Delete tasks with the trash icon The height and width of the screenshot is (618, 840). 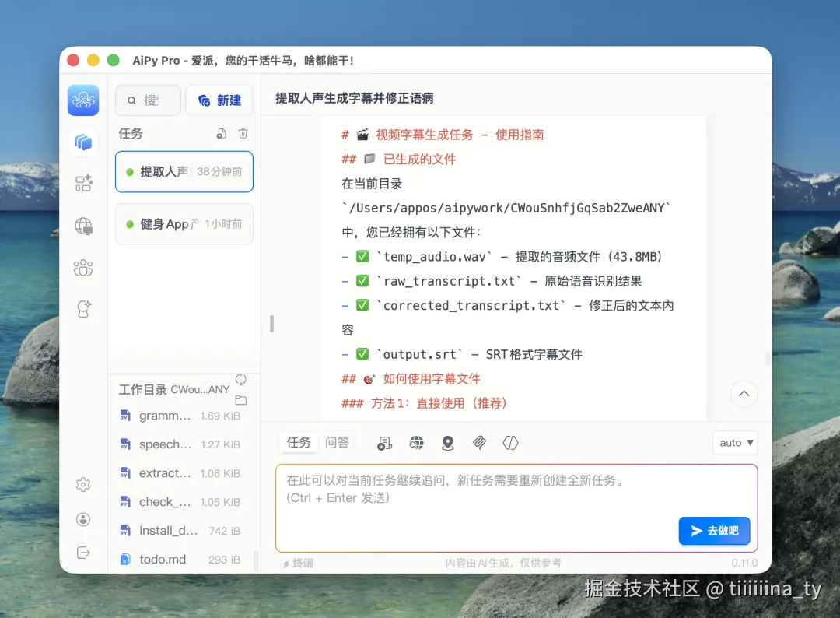point(243,133)
